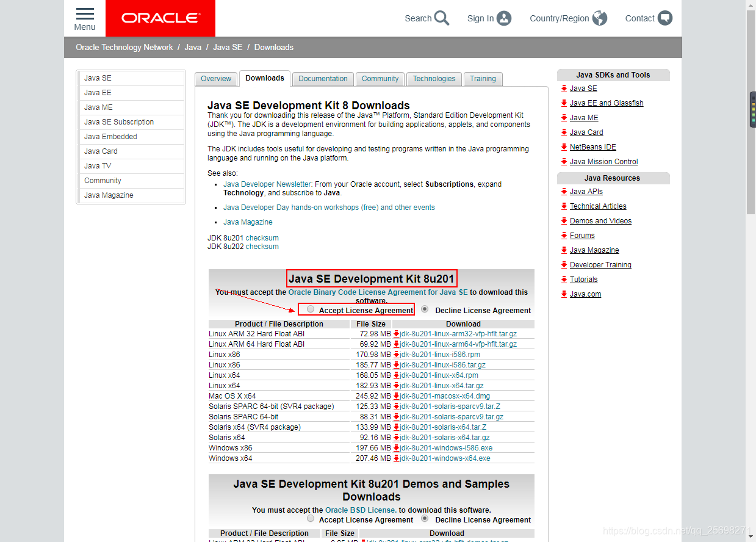This screenshot has height=542, width=756.
Task: Switch to the Downloads tab
Action: 265,78
